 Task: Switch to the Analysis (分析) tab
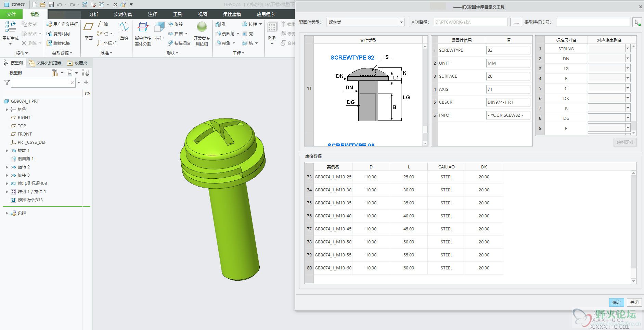tap(93, 14)
